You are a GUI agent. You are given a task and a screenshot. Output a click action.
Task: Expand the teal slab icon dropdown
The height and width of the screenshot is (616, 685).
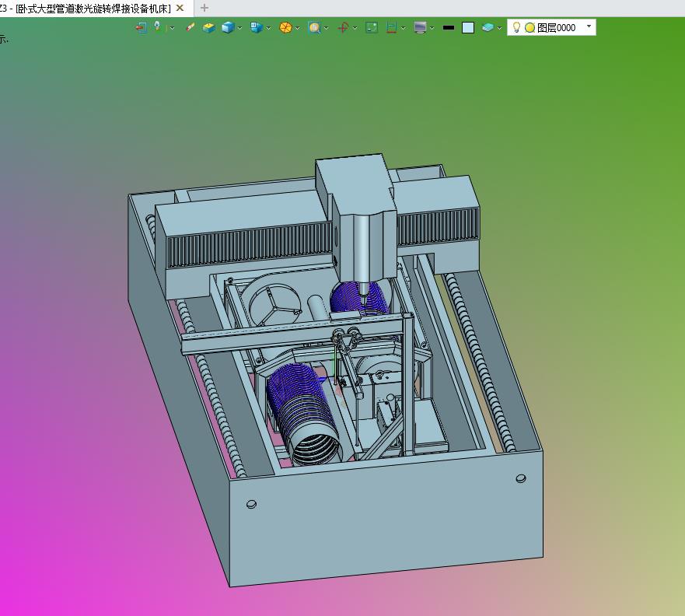point(499,28)
